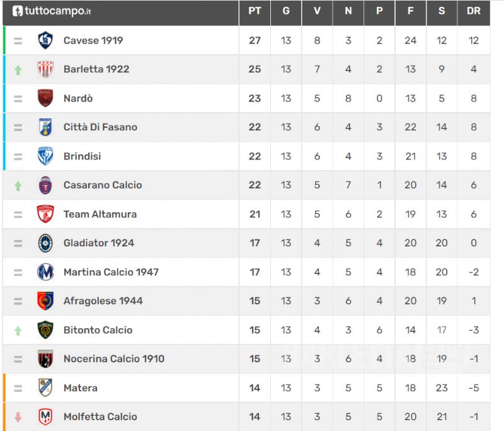Sort standings by DR column header

point(474,11)
